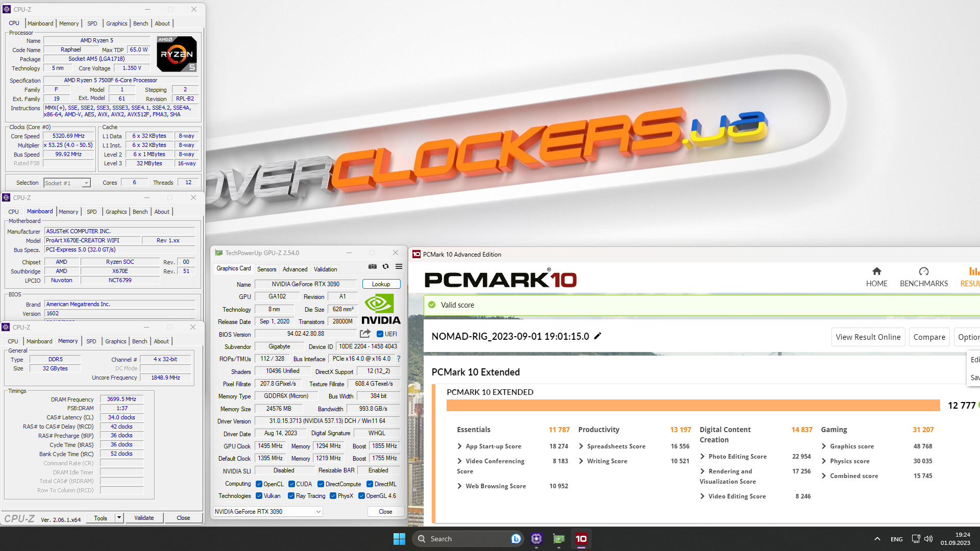Open PCMark 10 from the taskbar
Screen dimensions: 980x551
(581, 539)
